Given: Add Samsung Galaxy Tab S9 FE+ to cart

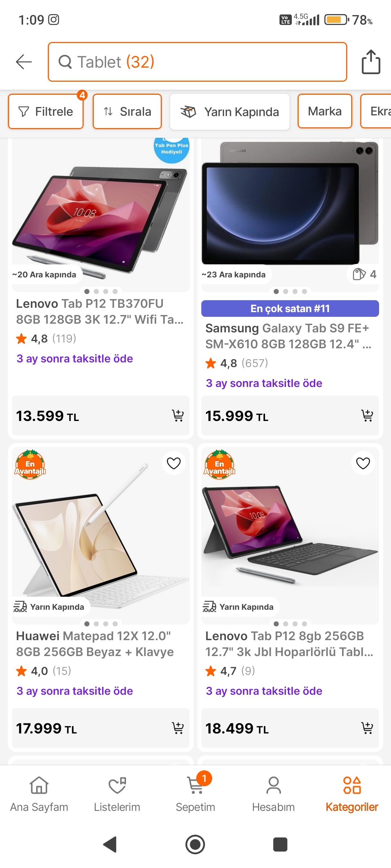Looking at the screenshot, I should [367, 416].
